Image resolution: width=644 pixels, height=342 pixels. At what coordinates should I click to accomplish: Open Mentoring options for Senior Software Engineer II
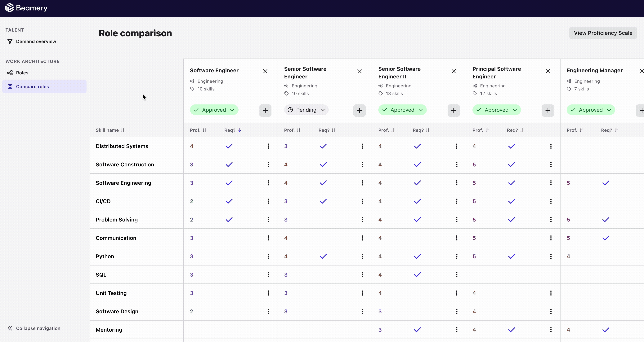457,330
